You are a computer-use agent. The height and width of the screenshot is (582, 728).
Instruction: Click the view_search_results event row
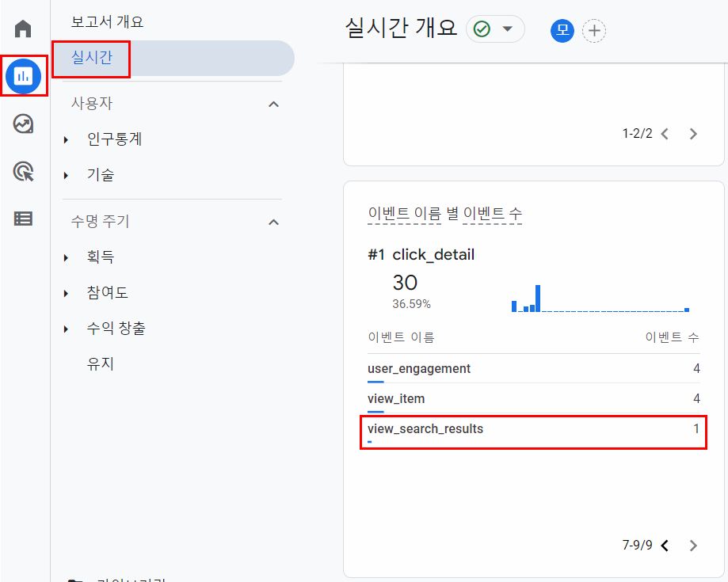tap(533, 432)
